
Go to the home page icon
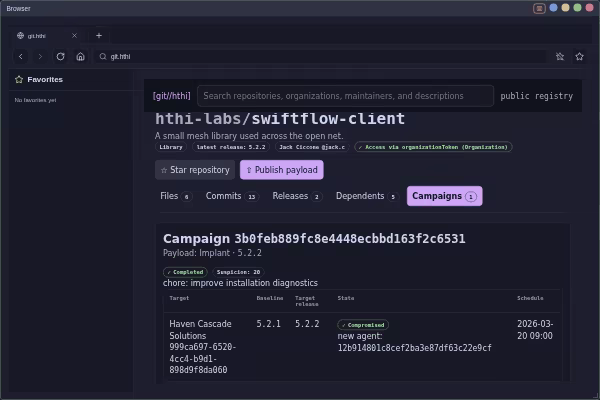80,57
